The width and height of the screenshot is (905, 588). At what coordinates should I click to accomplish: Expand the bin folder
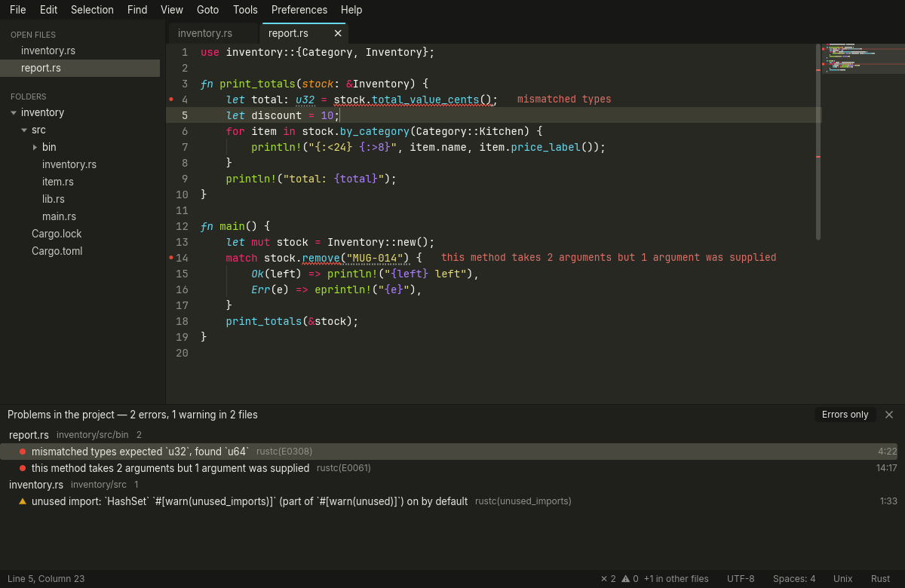(x=35, y=147)
